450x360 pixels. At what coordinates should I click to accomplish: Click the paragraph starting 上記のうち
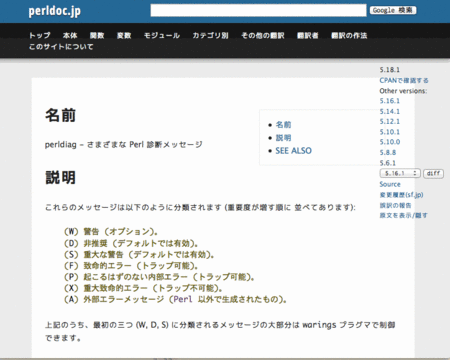click(x=220, y=331)
